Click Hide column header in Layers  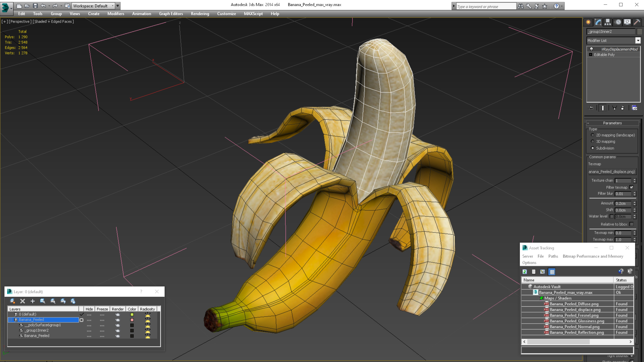pyautogui.click(x=89, y=309)
